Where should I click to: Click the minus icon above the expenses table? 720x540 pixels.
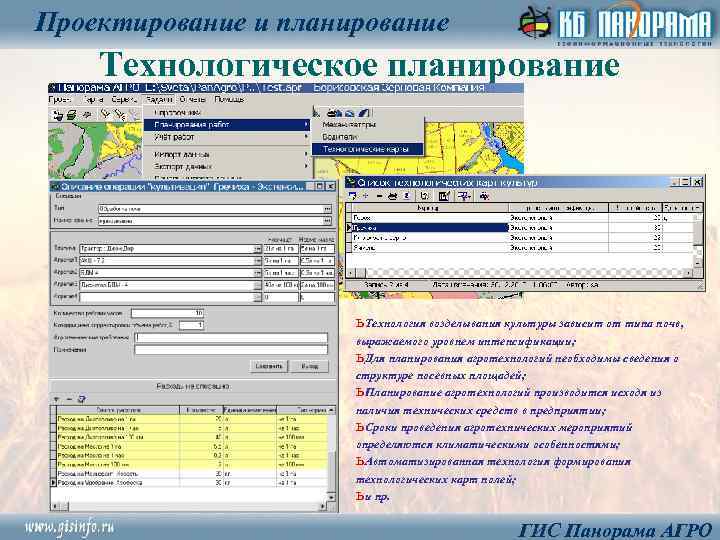tap(69, 399)
